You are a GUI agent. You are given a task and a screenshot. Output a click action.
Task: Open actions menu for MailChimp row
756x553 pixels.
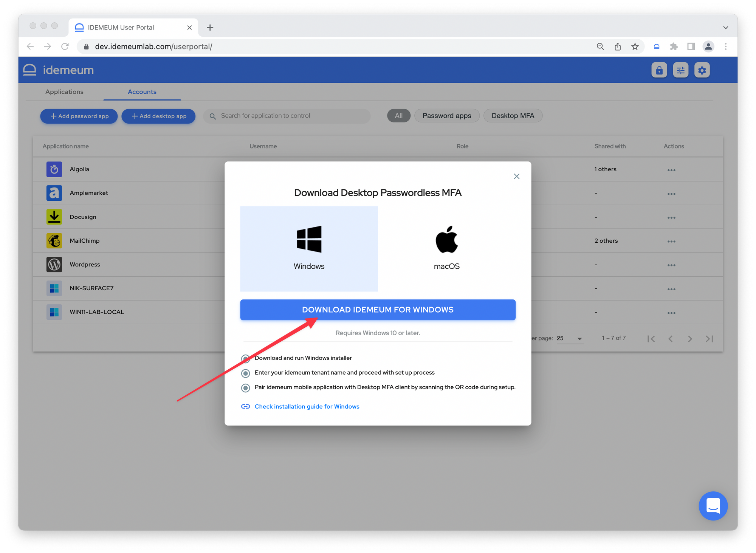pyautogui.click(x=671, y=242)
